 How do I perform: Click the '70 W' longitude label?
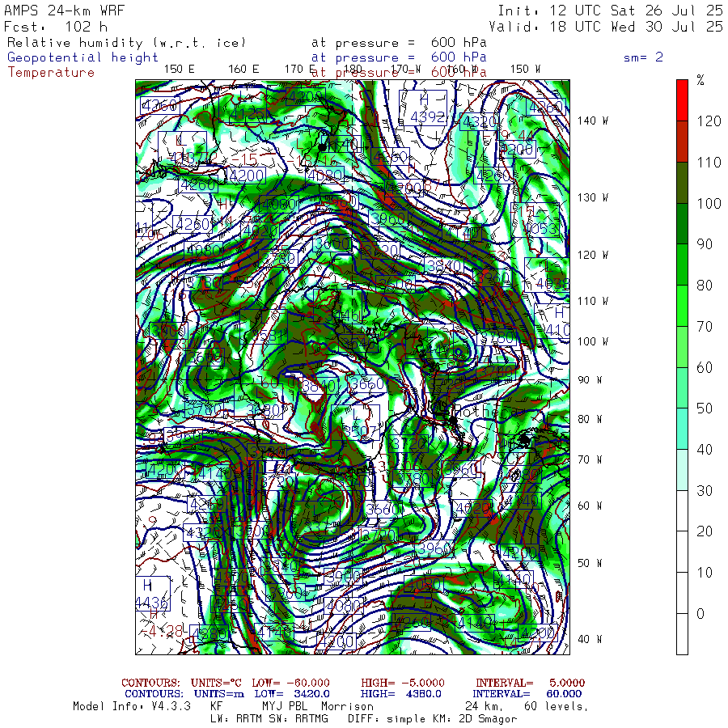590,459
